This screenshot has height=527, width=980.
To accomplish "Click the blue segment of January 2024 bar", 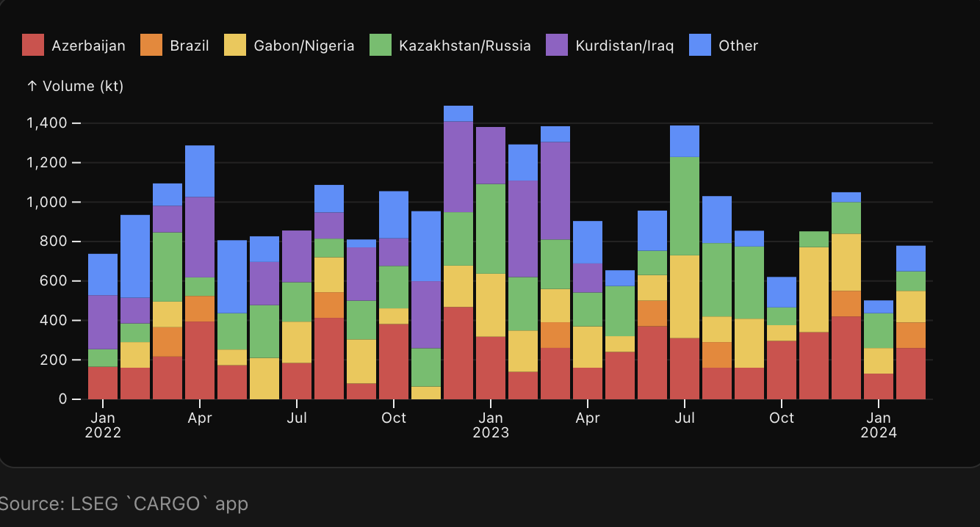I will point(879,307).
